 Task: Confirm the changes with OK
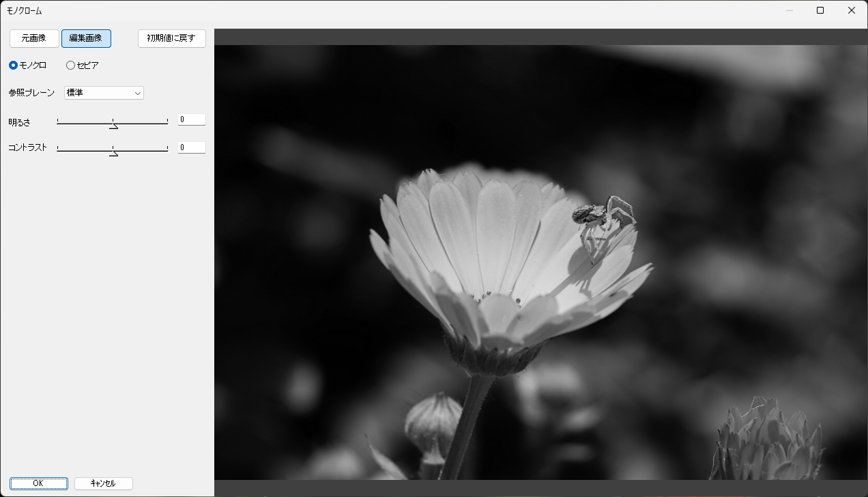(38, 483)
